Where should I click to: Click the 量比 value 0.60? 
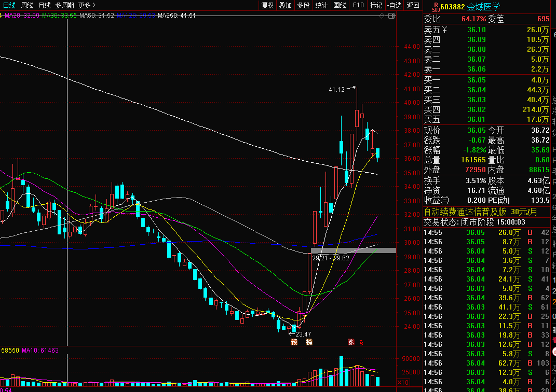click(542, 160)
